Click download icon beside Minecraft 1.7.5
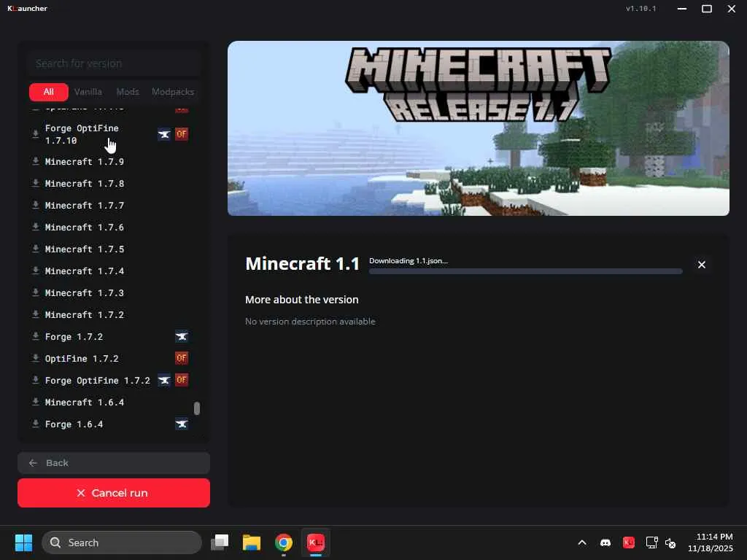The width and height of the screenshot is (747, 560). [x=35, y=249]
